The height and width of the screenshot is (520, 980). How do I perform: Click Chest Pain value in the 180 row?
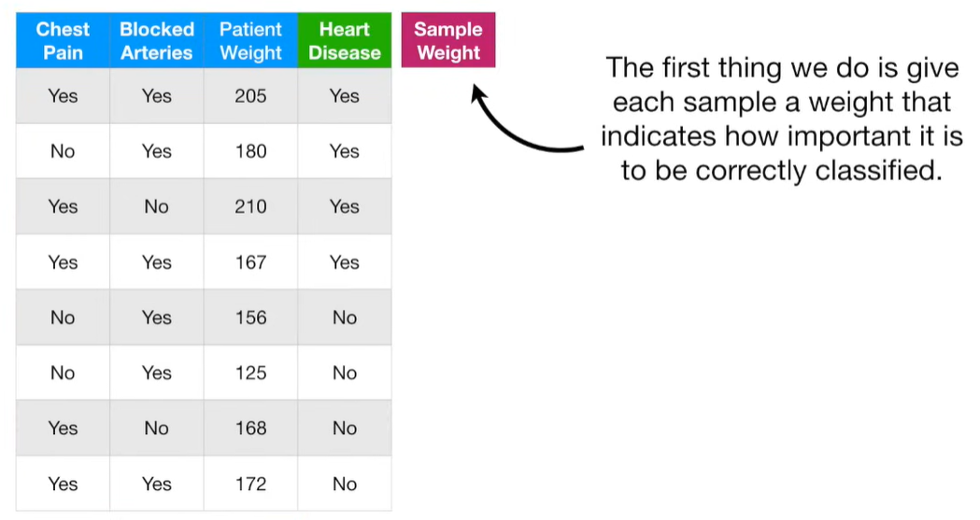63,151
